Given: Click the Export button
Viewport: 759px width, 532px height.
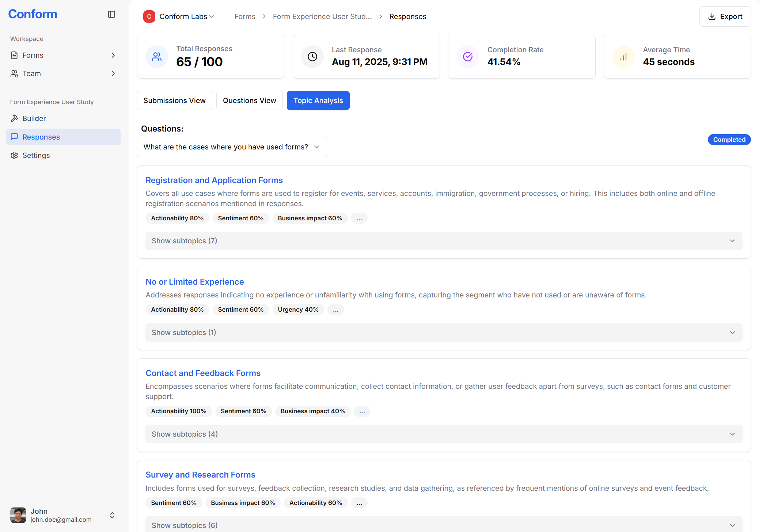Looking at the screenshot, I should tap(725, 16).
